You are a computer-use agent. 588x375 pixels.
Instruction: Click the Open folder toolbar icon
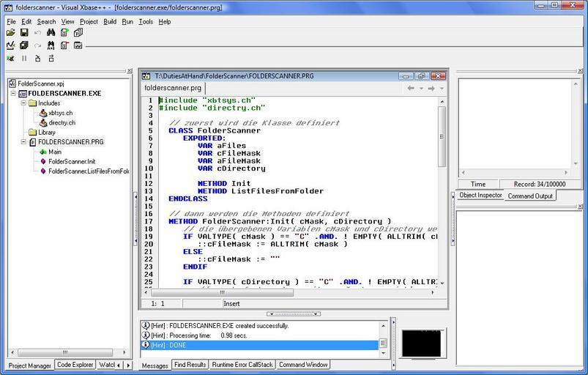click(11, 33)
